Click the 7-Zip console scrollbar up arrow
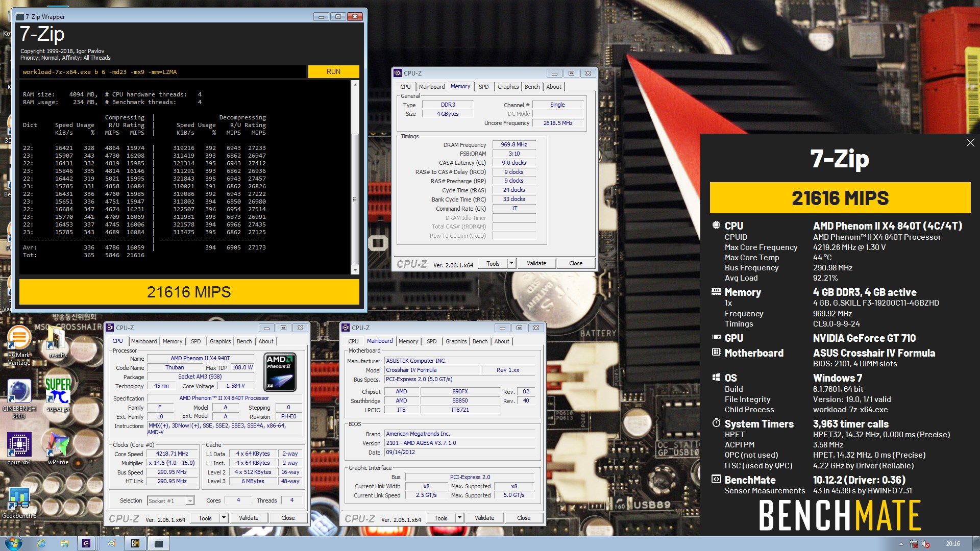The width and height of the screenshot is (980, 551). [355, 85]
